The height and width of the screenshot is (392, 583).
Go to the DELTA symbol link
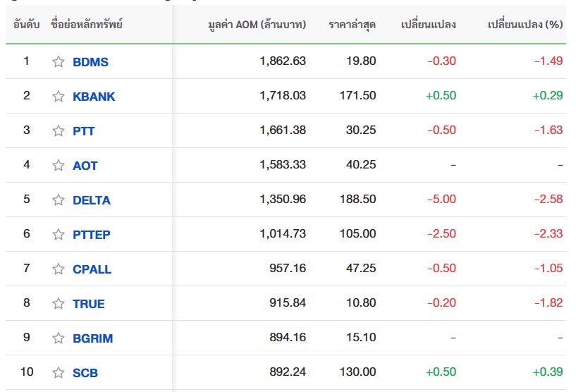point(92,200)
